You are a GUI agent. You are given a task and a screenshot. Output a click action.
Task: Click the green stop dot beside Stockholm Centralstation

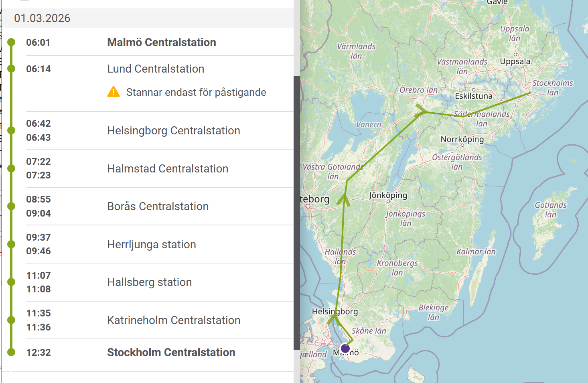[11, 352]
